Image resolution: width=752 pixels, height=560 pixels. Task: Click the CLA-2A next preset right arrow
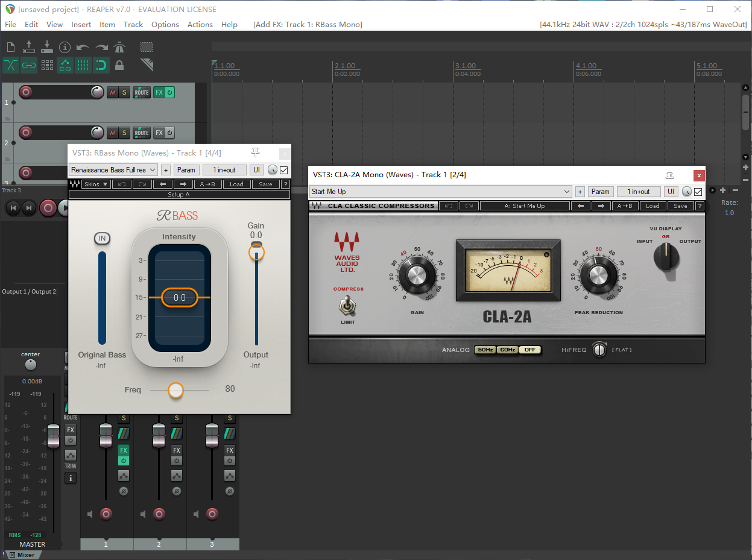point(601,206)
